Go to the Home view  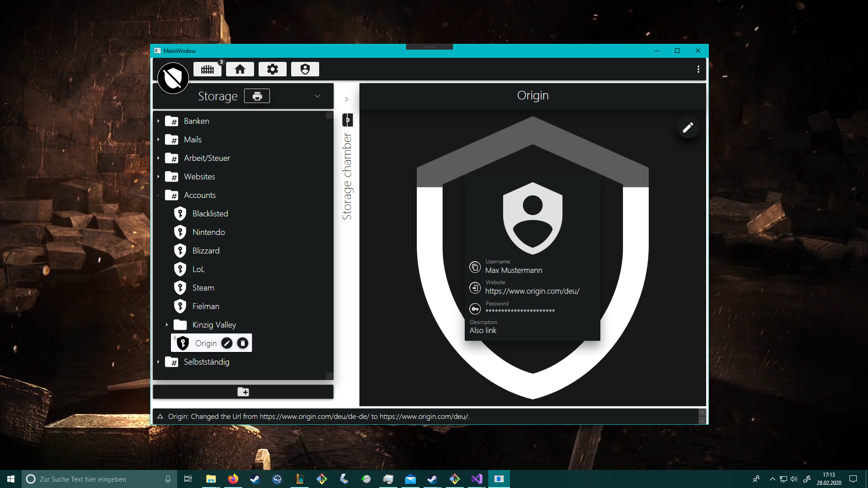[x=240, y=69]
